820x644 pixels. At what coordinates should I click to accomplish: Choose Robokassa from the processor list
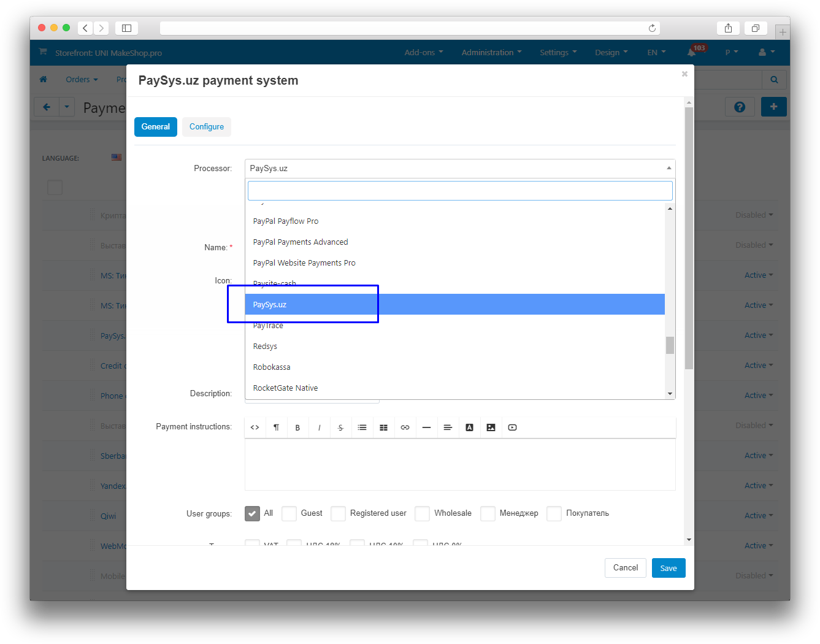click(272, 367)
